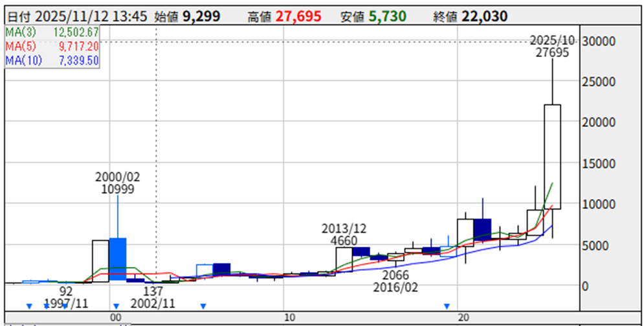The width and height of the screenshot is (644, 326).
Task: Click the 2000/02 10999 peak annotation
Action: click(x=117, y=182)
